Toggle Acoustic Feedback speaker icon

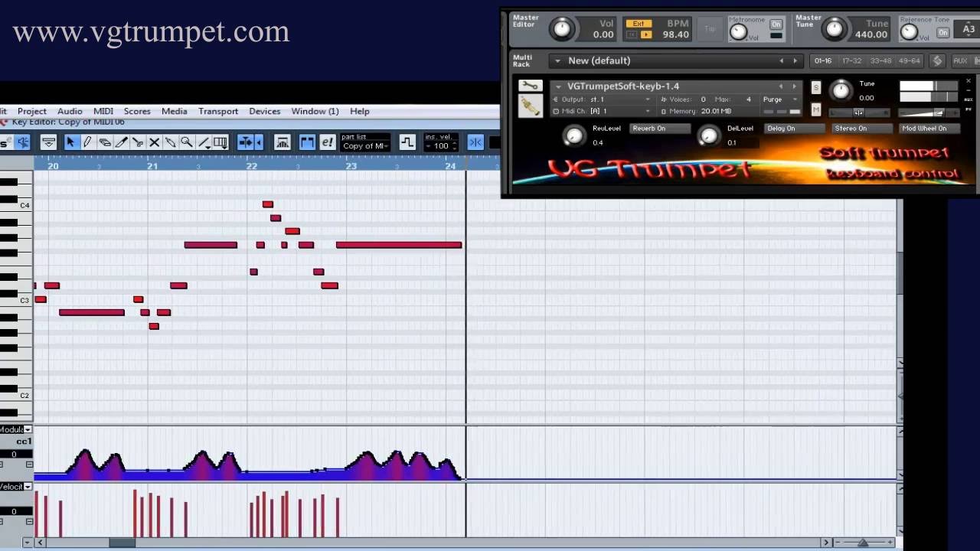(23, 142)
